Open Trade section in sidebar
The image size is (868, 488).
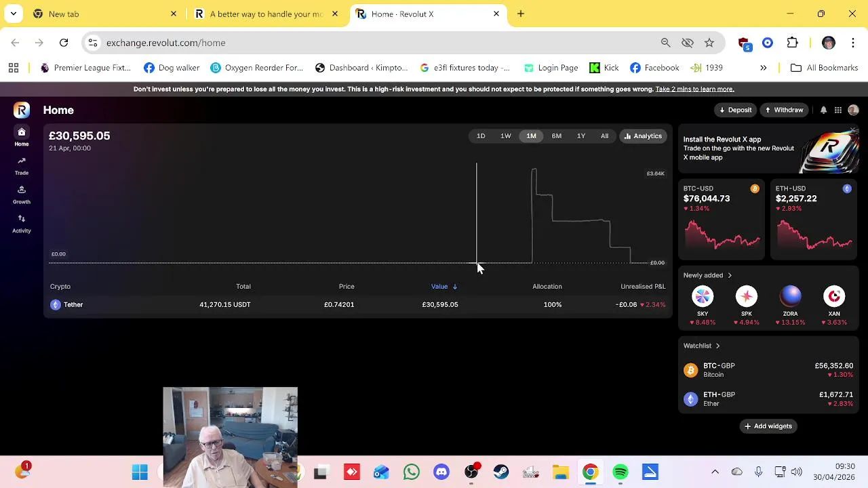22,165
